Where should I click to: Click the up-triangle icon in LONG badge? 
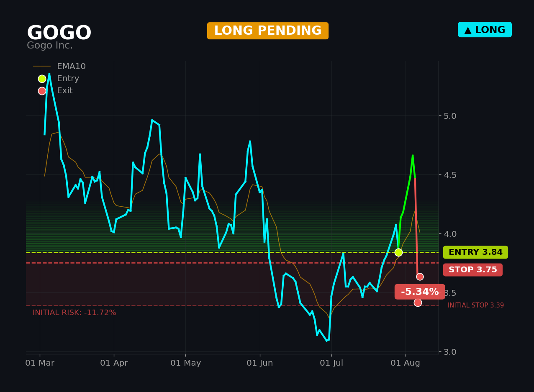pos(468,30)
